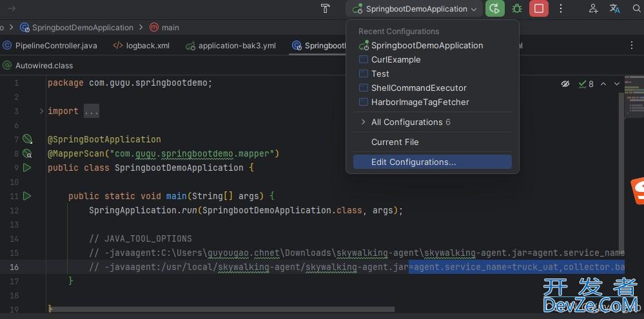Open the Autowired.class tab
644x319 pixels.
click(x=38, y=66)
